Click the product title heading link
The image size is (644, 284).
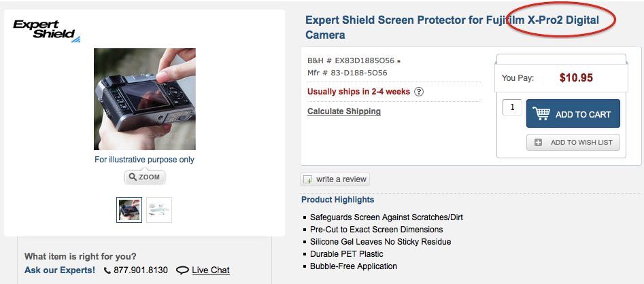point(452,27)
